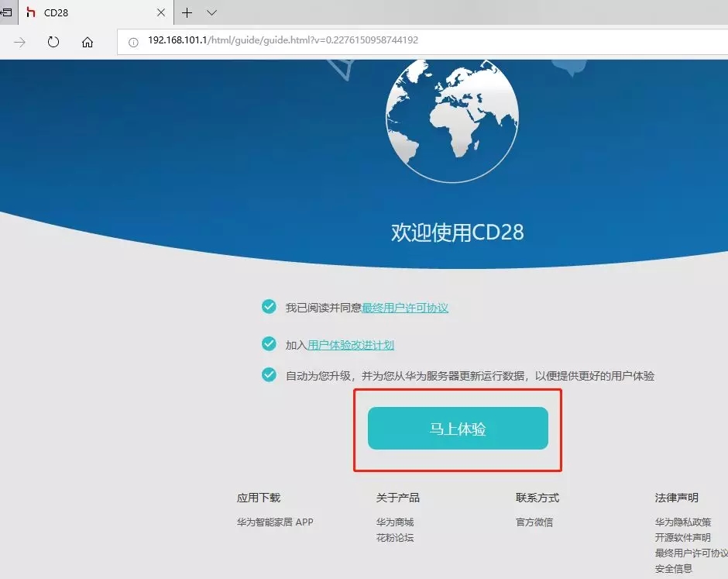The height and width of the screenshot is (579, 728).
Task: View site information icon in address bar
Action: (x=133, y=43)
